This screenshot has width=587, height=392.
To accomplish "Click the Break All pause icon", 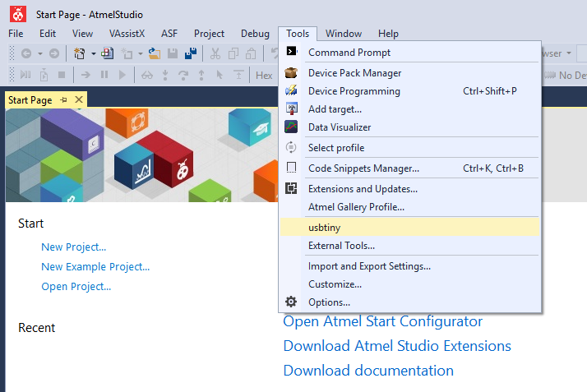I will click(104, 75).
